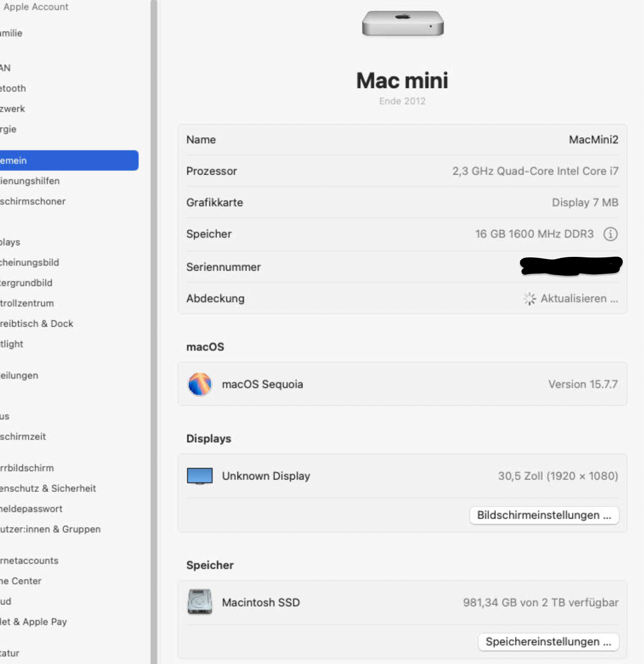Go to Erscheinungsbild in the sidebar

pyautogui.click(x=29, y=263)
